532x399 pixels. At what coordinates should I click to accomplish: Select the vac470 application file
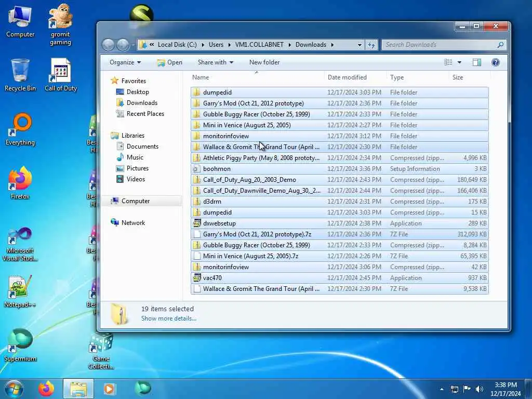340,278
